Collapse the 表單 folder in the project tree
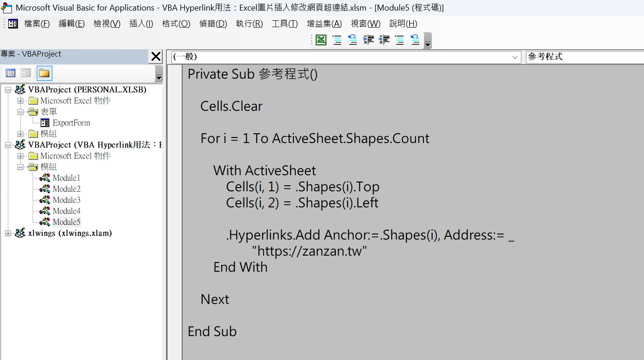Image resolution: width=644 pixels, height=360 pixels. (21, 112)
